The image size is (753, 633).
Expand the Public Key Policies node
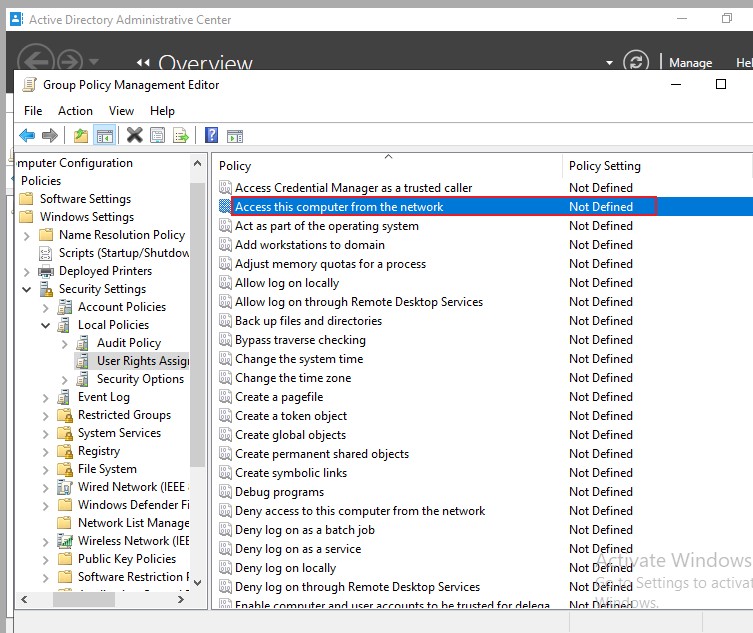click(x=46, y=560)
